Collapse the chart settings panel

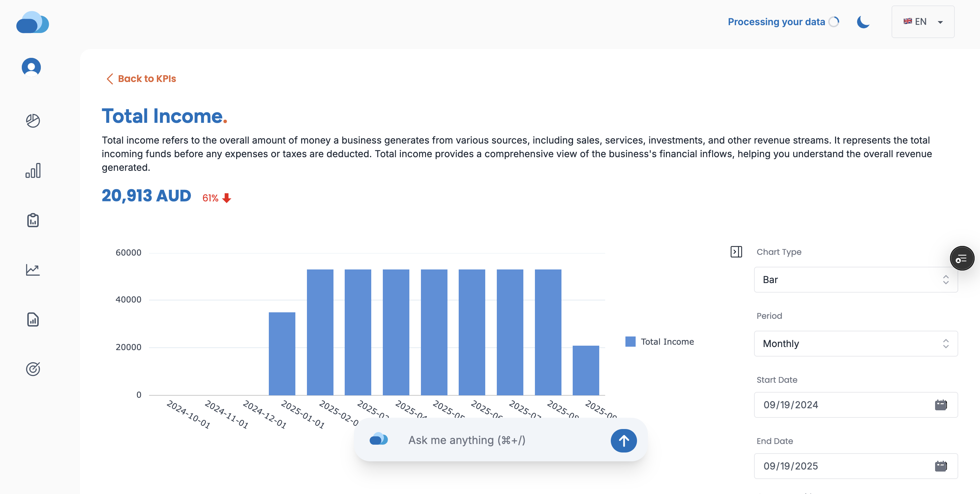point(736,252)
